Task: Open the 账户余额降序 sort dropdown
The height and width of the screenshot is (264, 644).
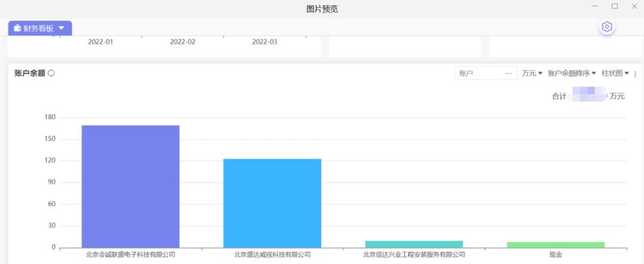Action: pyautogui.click(x=572, y=73)
